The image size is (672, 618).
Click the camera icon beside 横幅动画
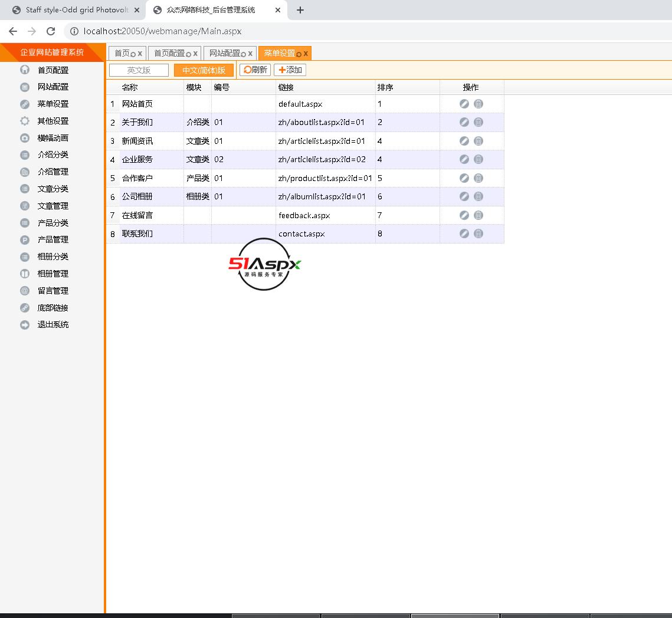pos(25,138)
